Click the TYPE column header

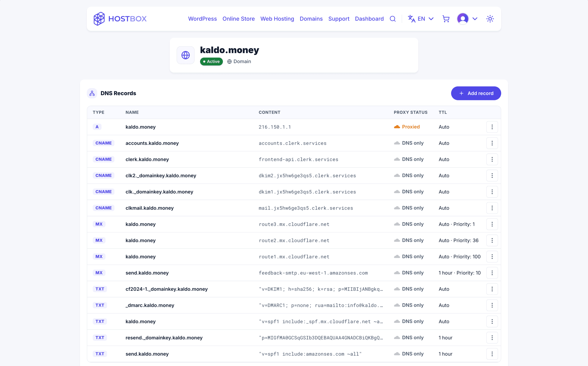[x=98, y=112]
